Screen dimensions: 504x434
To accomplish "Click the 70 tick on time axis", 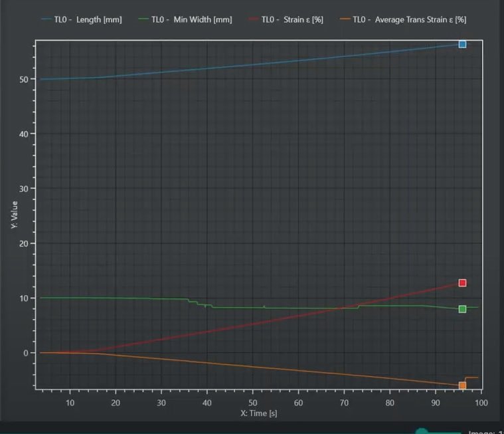I will (344, 403).
